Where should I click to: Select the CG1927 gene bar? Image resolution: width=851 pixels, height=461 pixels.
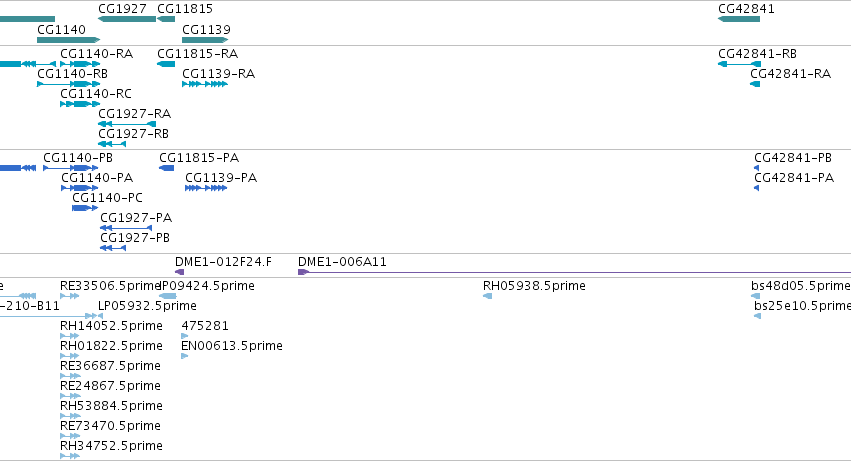tap(127, 19)
